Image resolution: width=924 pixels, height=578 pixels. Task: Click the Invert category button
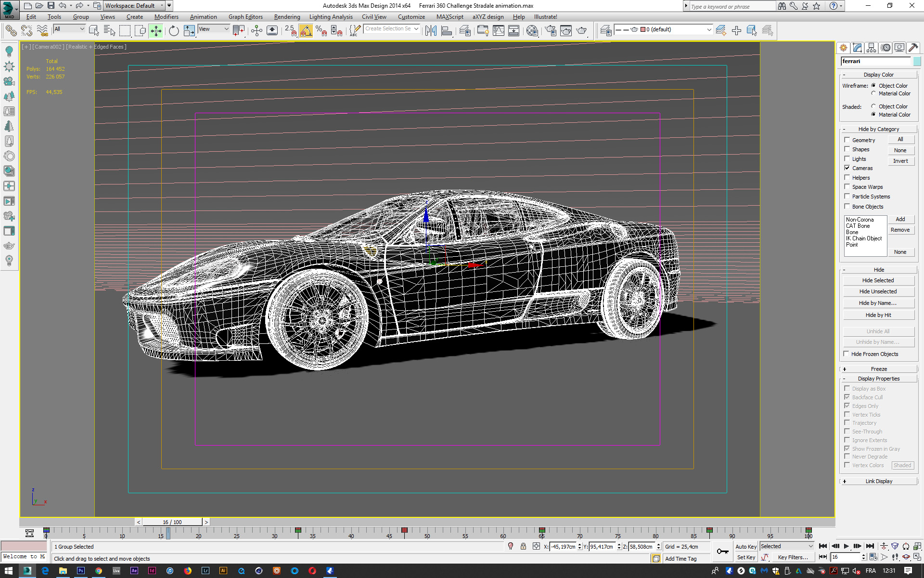900,161
